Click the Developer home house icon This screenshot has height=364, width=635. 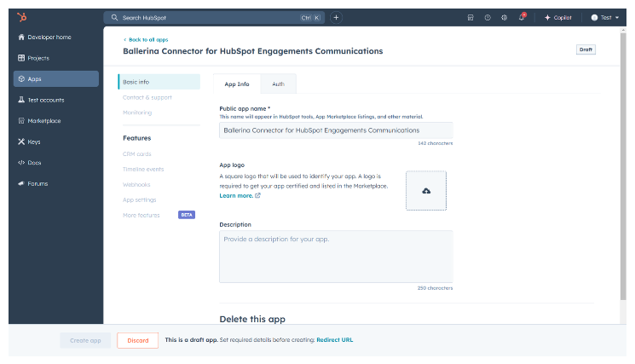[21, 37]
